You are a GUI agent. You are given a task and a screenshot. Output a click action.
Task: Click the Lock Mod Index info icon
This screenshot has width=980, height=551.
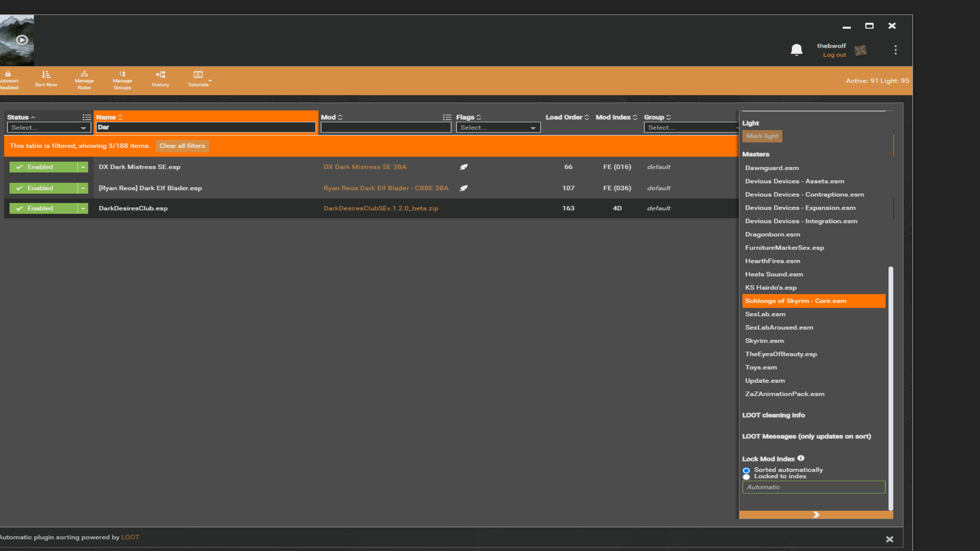click(801, 458)
